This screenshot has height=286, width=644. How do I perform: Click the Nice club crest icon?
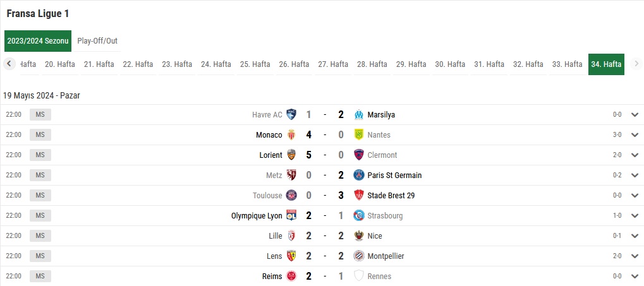coord(358,235)
